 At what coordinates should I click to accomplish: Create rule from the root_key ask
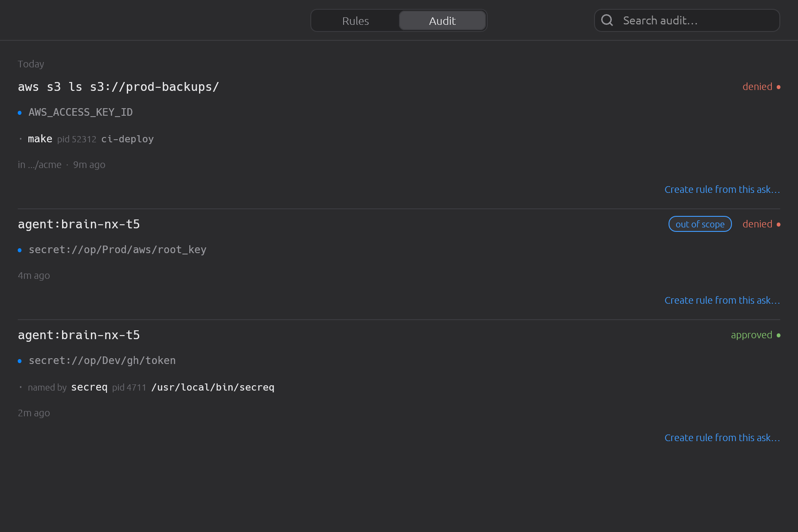pyautogui.click(x=722, y=301)
